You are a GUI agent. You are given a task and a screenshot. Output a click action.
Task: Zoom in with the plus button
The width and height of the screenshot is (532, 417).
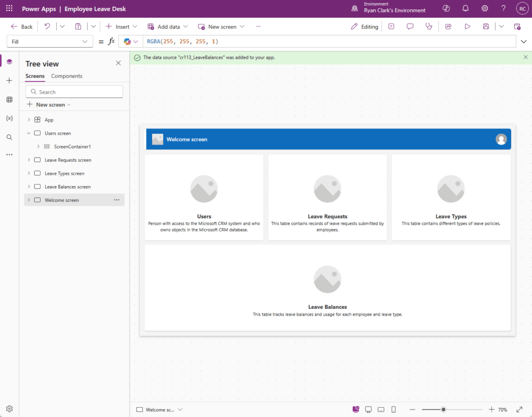click(491, 410)
